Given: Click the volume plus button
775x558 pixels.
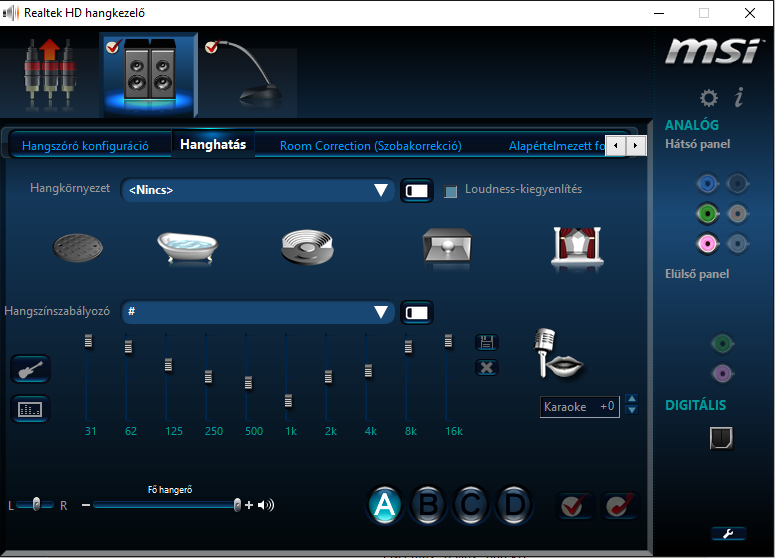Looking at the screenshot, I should (x=249, y=505).
